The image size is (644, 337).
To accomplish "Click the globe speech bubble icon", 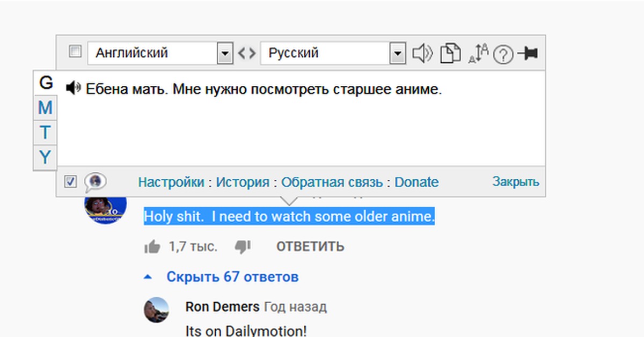I will click(x=95, y=182).
